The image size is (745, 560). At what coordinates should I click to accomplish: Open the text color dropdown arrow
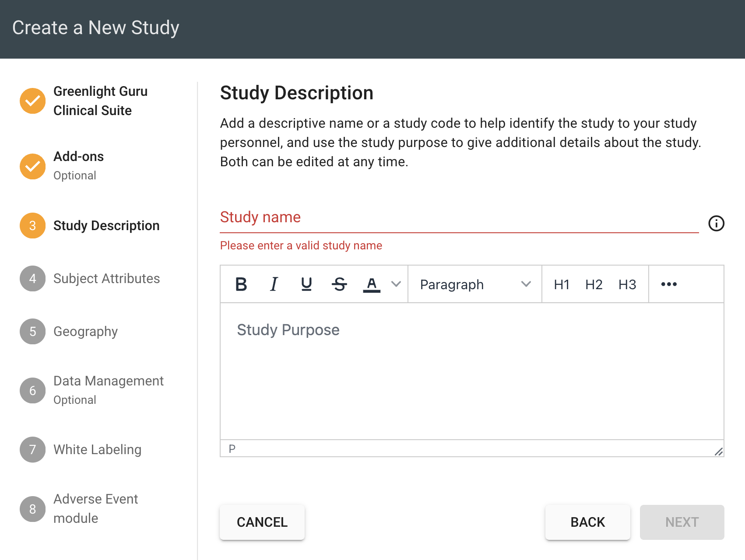396,284
